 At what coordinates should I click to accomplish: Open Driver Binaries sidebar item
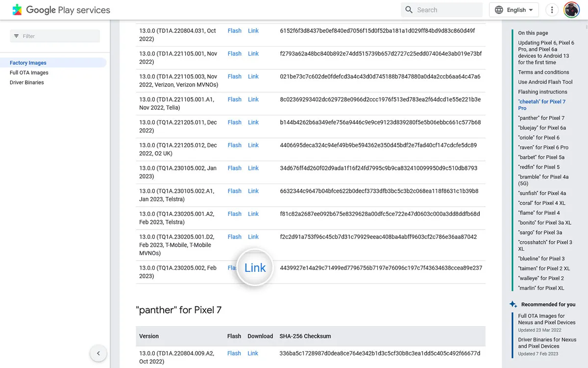[26, 82]
